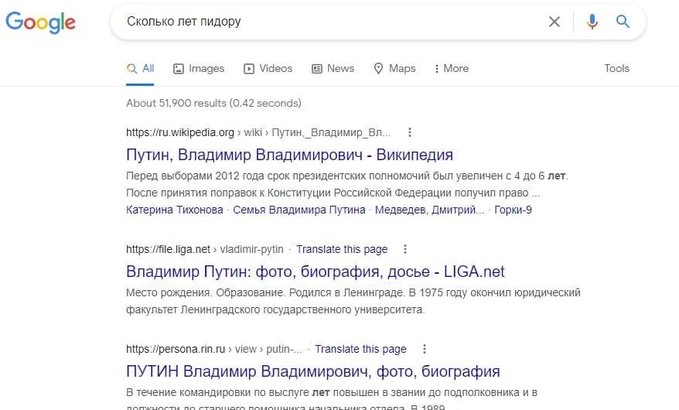Clear the search query with X icon

(x=554, y=22)
